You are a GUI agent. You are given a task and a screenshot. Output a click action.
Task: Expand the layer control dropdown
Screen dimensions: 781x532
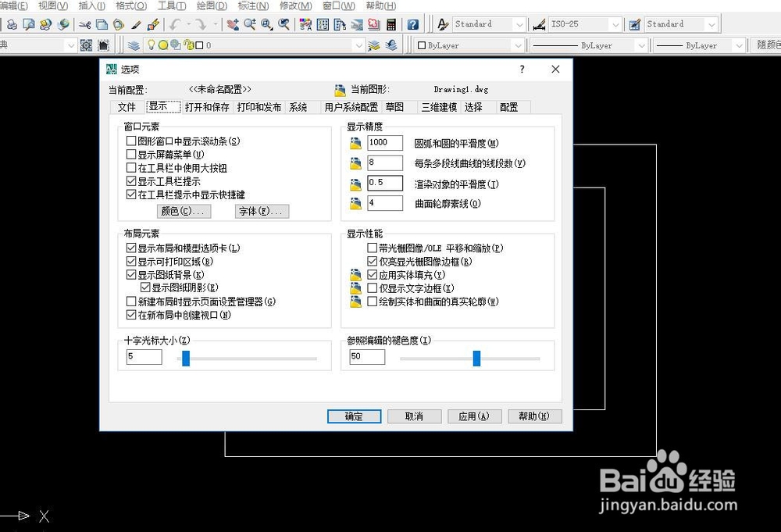[359, 45]
